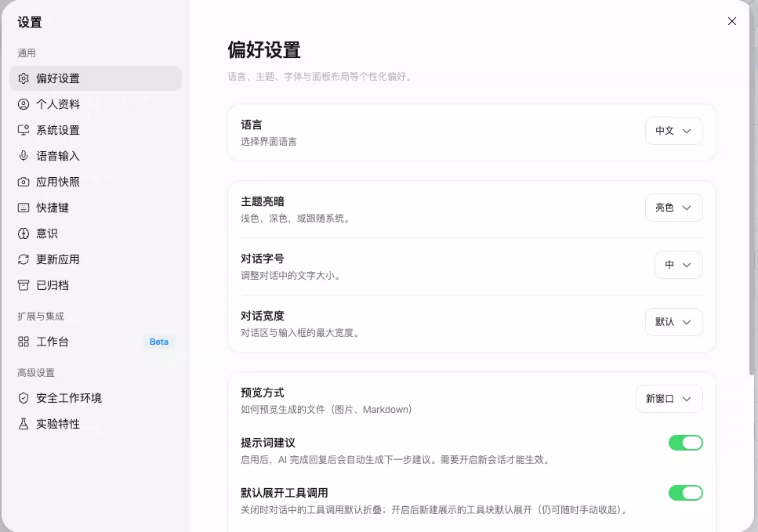Click the 选择界面语言 description text
Viewport: 758px width, 532px height.
point(269,142)
